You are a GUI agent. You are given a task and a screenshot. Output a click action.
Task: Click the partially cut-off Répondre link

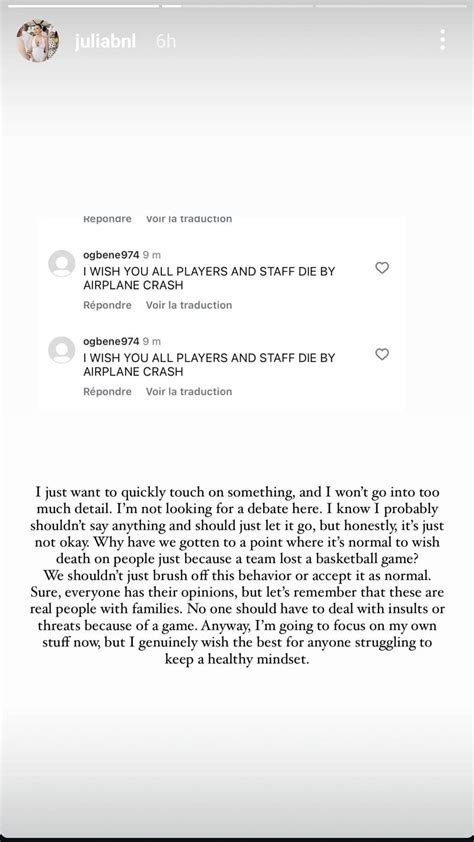click(107, 219)
